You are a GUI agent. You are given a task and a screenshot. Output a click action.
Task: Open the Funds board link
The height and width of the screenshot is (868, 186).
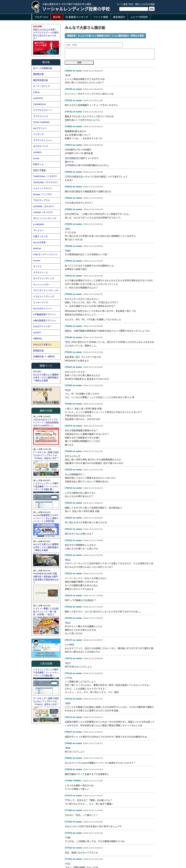click(46, 158)
